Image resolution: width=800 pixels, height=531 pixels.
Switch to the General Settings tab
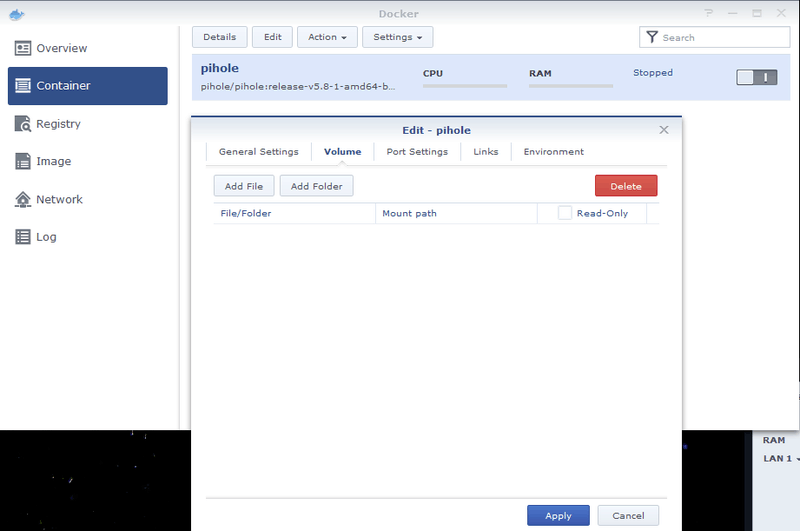[259, 152]
